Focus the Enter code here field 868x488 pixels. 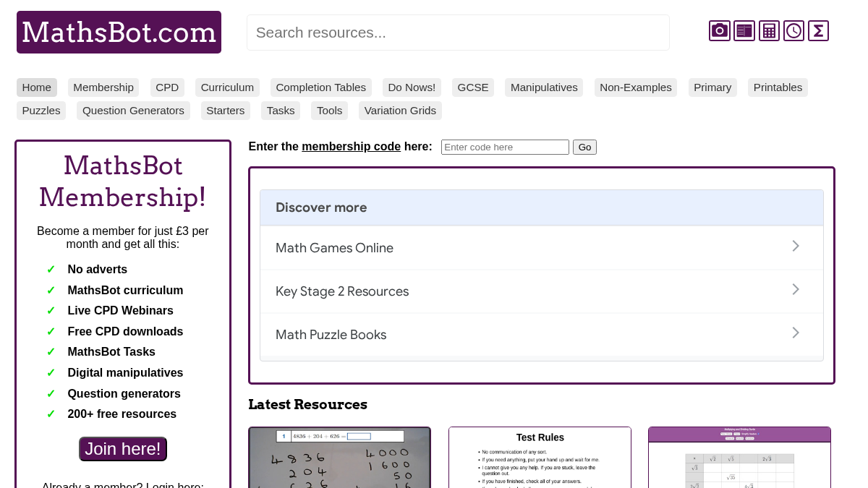pos(505,147)
